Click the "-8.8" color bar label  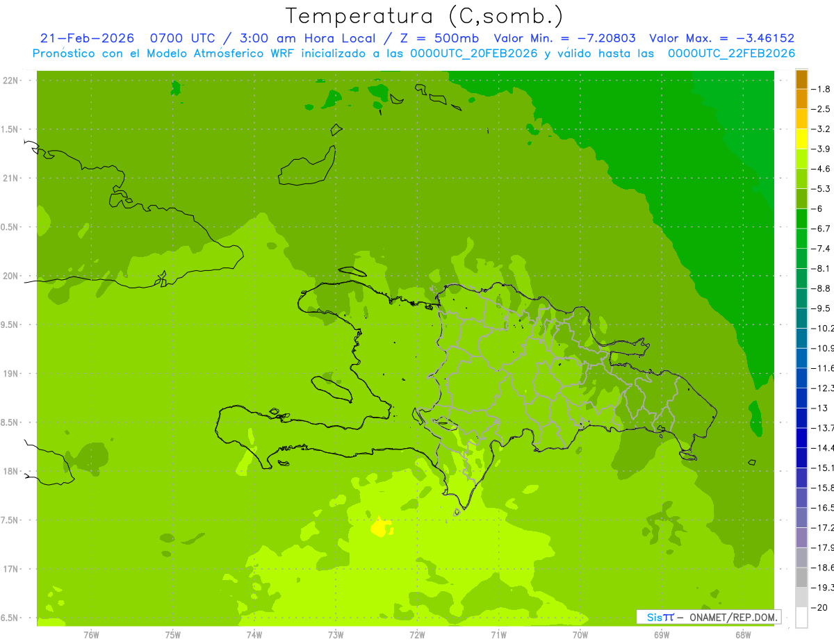(x=821, y=288)
